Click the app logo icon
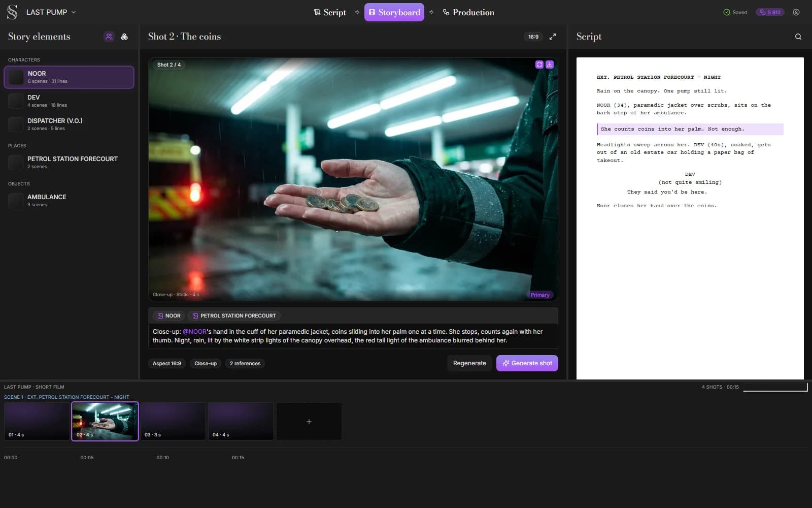812x508 pixels. [12, 12]
